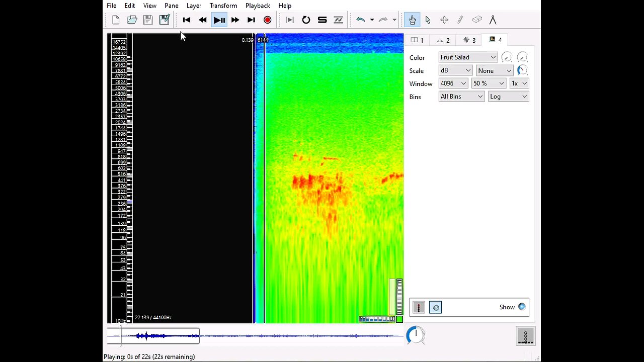Toggle Constrain playback to selection

point(290,20)
